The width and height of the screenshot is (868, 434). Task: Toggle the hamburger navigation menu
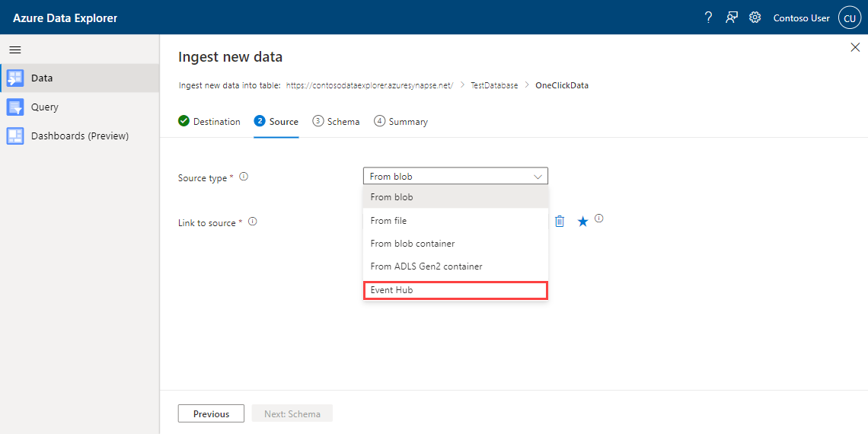(15, 49)
